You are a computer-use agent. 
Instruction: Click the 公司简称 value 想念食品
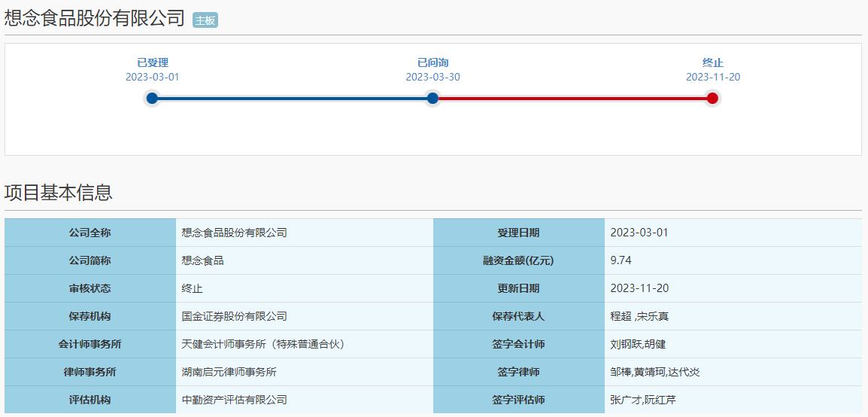[203, 260]
